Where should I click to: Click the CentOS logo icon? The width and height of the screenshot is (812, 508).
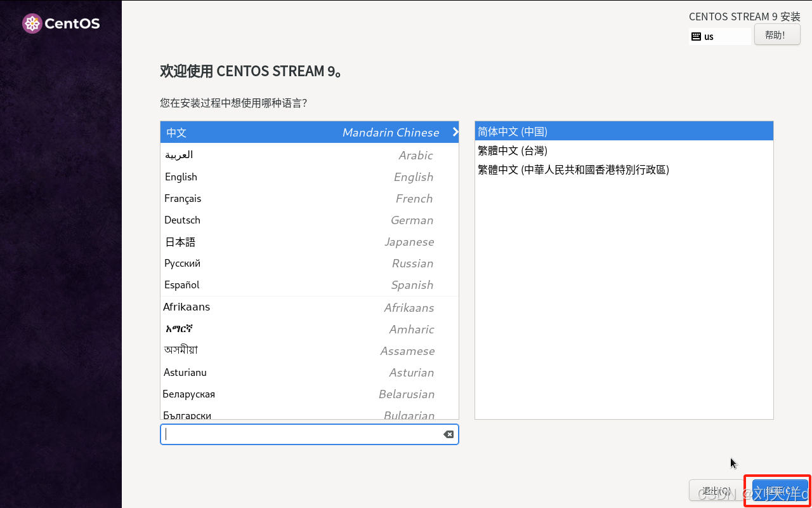point(32,23)
